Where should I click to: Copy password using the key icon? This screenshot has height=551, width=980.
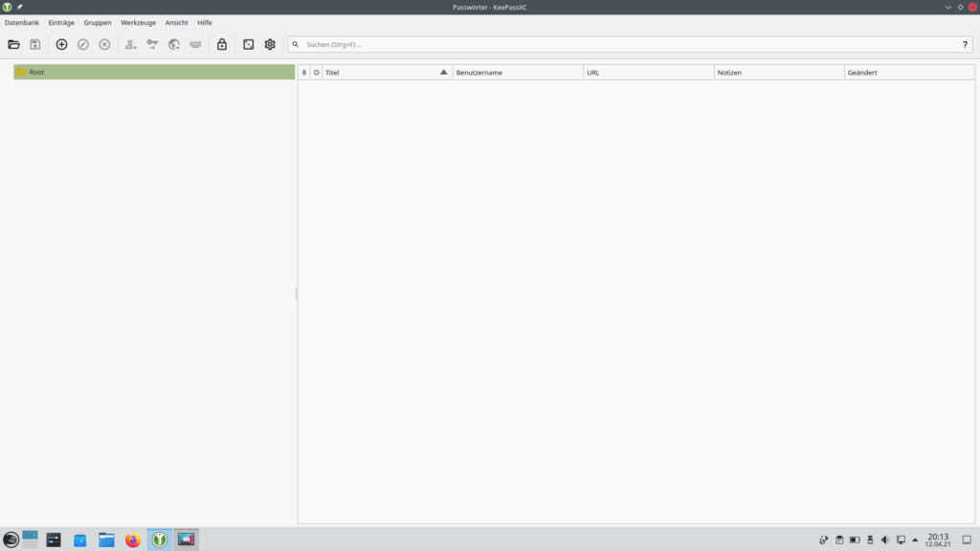[x=152, y=44]
